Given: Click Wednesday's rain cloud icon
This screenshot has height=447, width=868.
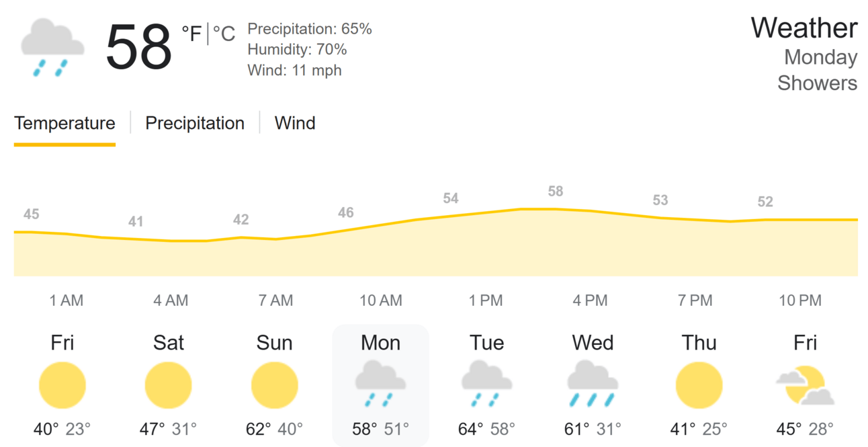Looking at the screenshot, I should [x=593, y=384].
